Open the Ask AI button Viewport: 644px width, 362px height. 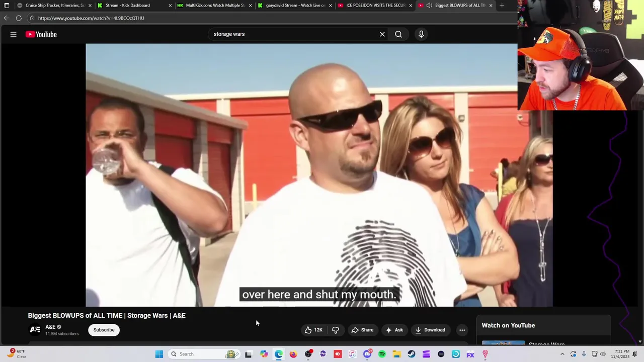tap(394, 330)
